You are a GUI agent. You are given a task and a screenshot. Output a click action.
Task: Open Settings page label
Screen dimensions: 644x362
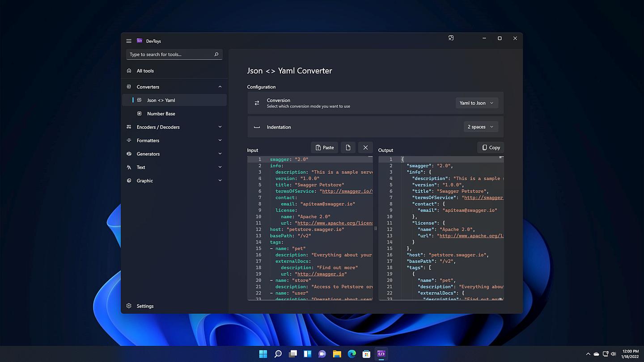pyautogui.click(x=145, y=306)
